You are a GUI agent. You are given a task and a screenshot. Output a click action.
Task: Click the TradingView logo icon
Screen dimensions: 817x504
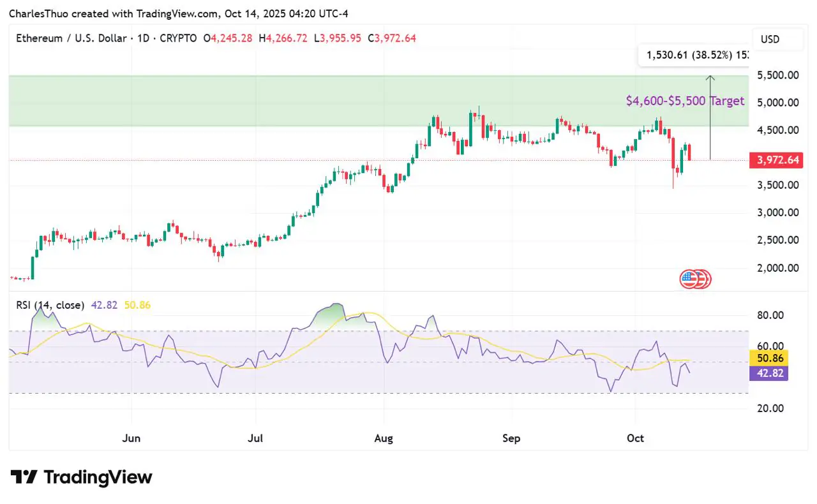[x=24, y=477]
